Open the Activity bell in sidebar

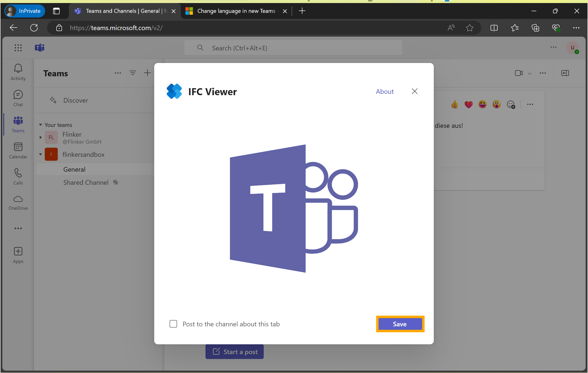pos(18,72)
